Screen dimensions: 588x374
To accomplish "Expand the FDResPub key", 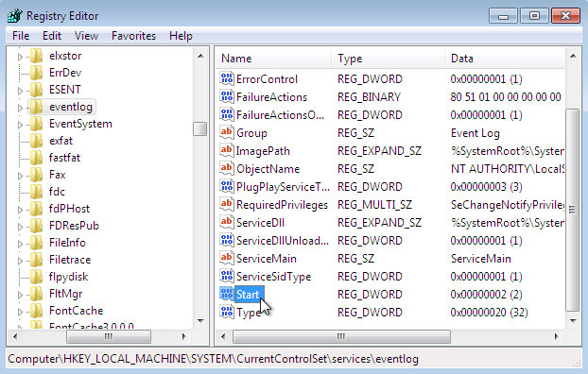I will [x=20, y=227].
